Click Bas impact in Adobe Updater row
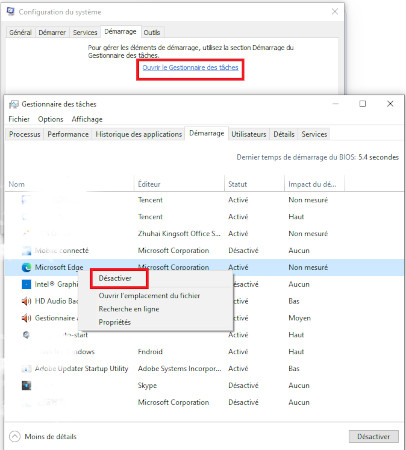 point(294,369)
